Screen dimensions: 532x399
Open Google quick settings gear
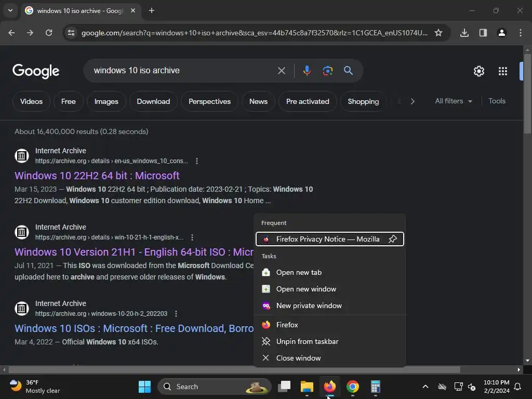478,71
